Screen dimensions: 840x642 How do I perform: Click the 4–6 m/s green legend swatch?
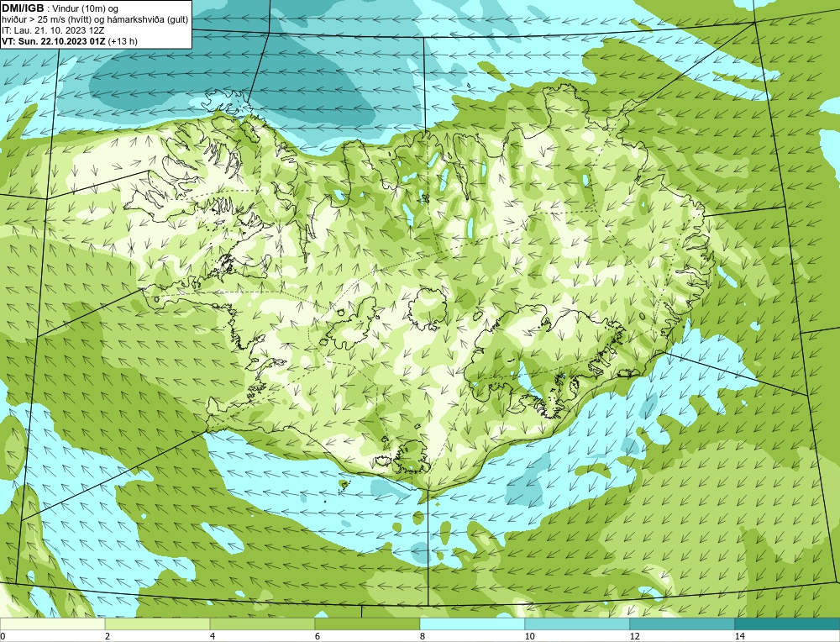click(262, 624)
